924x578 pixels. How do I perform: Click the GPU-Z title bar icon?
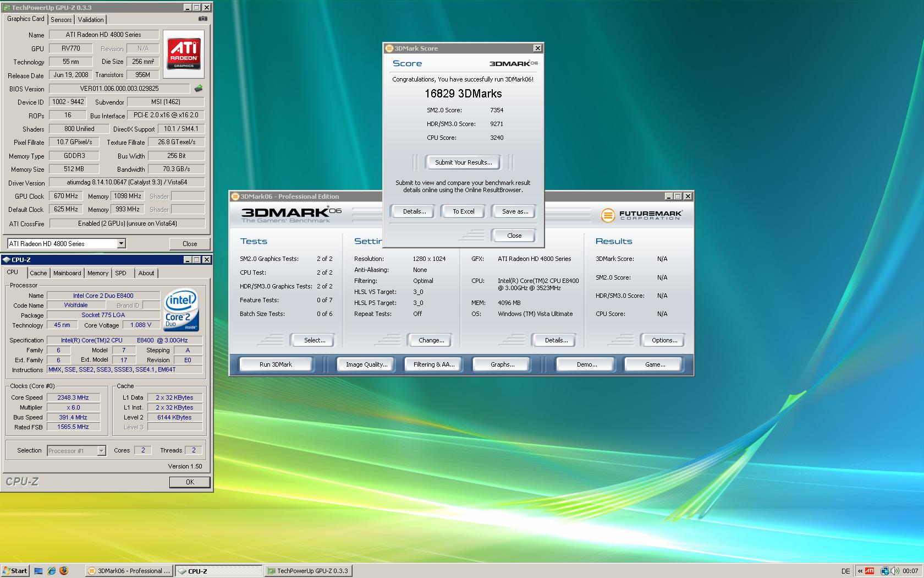(x=7, y=8)
